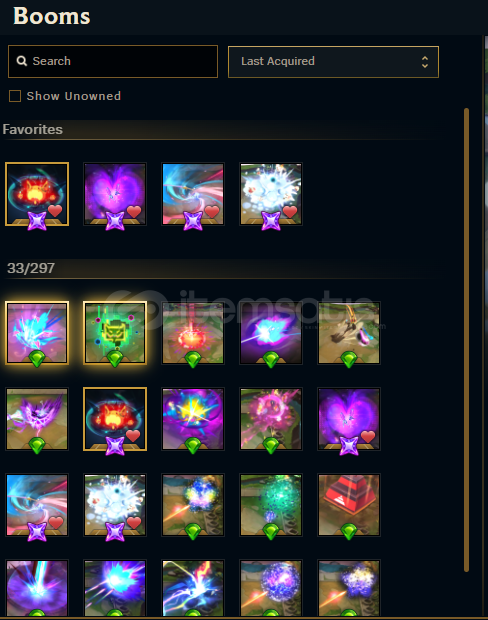Click the Booms title
Viewport: 488px width, 620px height.
point(51,16)
